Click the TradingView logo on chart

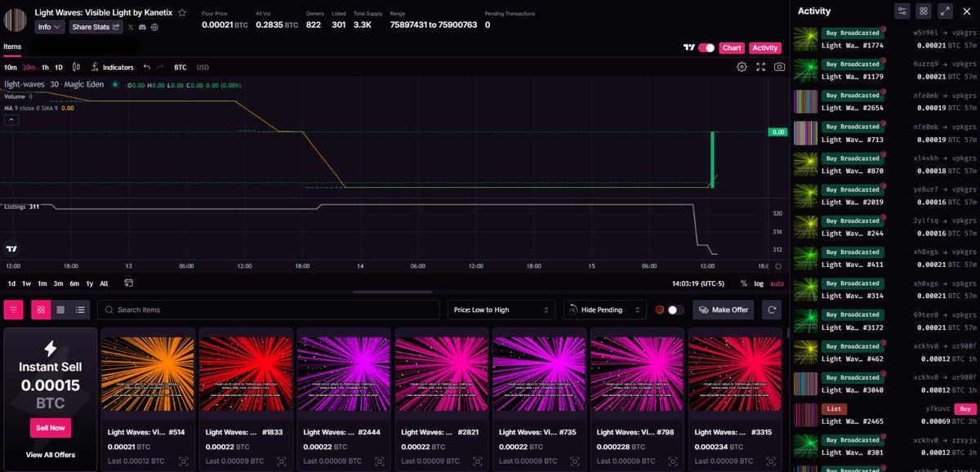pos(11,249)
